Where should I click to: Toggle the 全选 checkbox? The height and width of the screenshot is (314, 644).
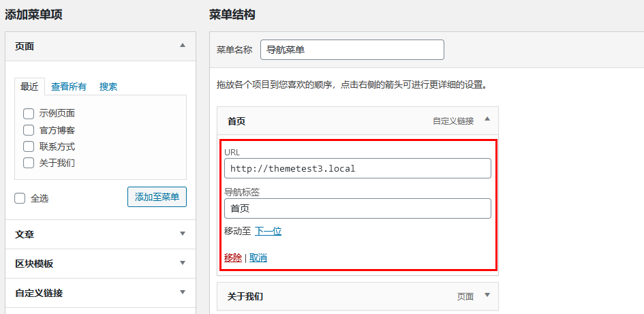(x=20, y=198)
